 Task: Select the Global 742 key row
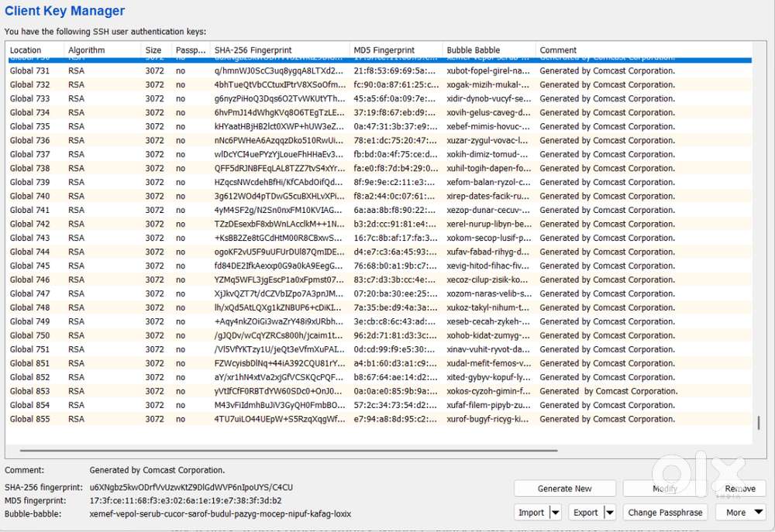(x=379, y=224)
